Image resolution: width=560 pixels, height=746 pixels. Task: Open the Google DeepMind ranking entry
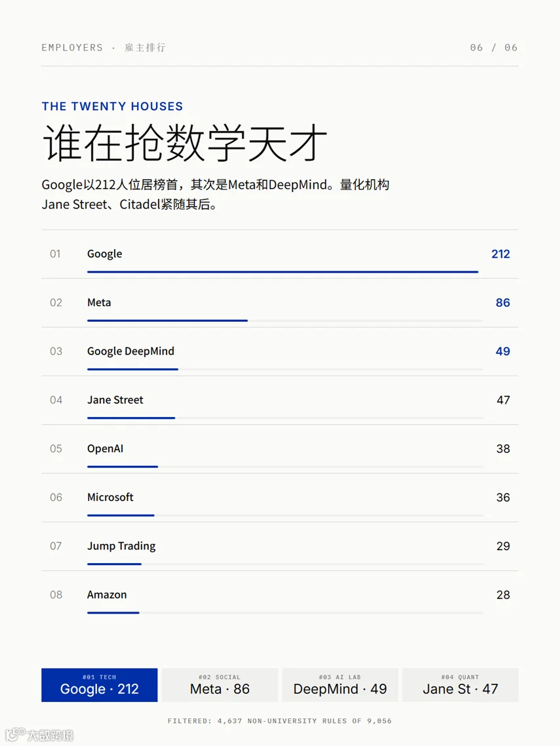280,351
